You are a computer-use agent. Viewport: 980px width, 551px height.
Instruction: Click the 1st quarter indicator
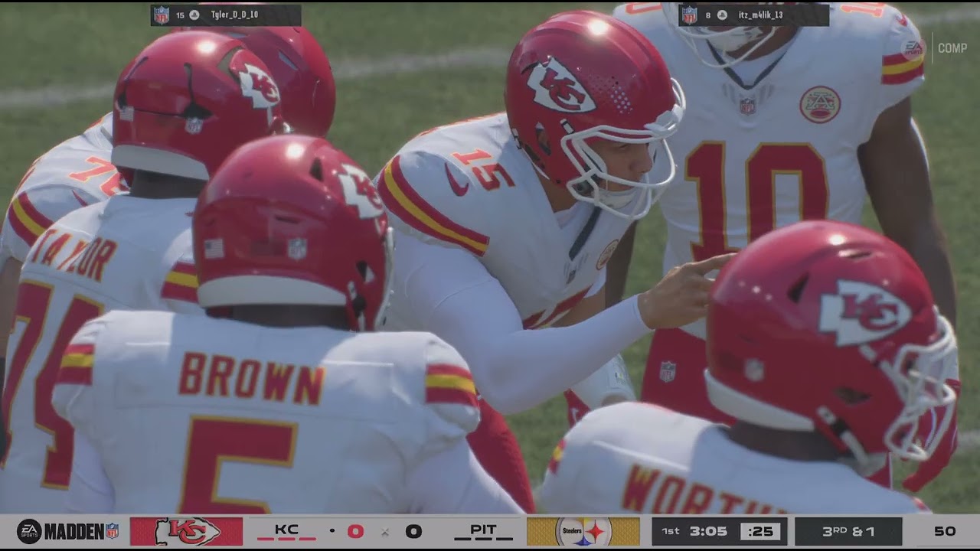pyautogui.click(x=671, y=531)
